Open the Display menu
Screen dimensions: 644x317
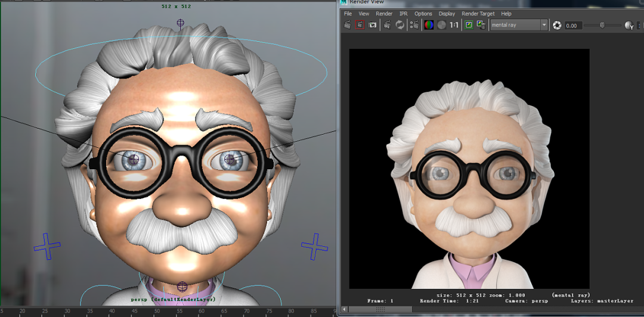pyautogui.click(x=447, y=14)
